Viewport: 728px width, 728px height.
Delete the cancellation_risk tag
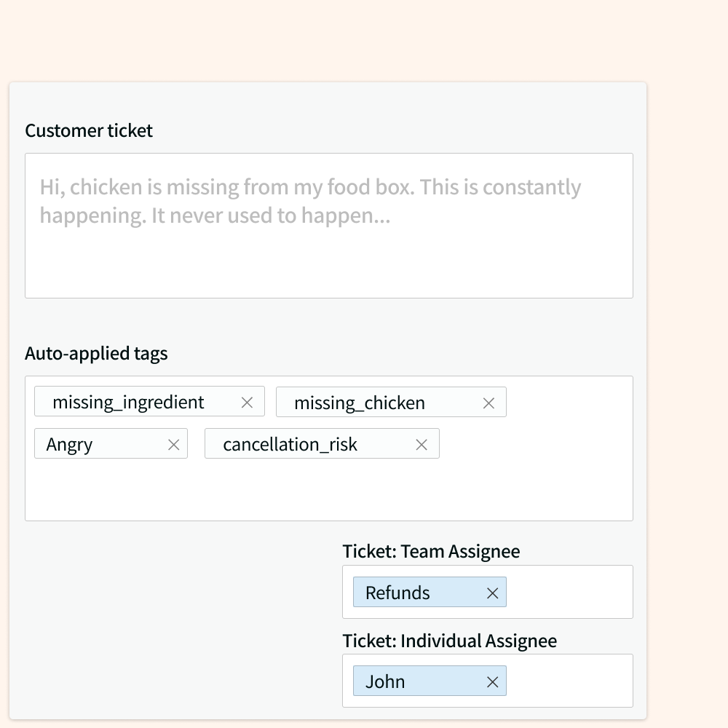(421, 443)
